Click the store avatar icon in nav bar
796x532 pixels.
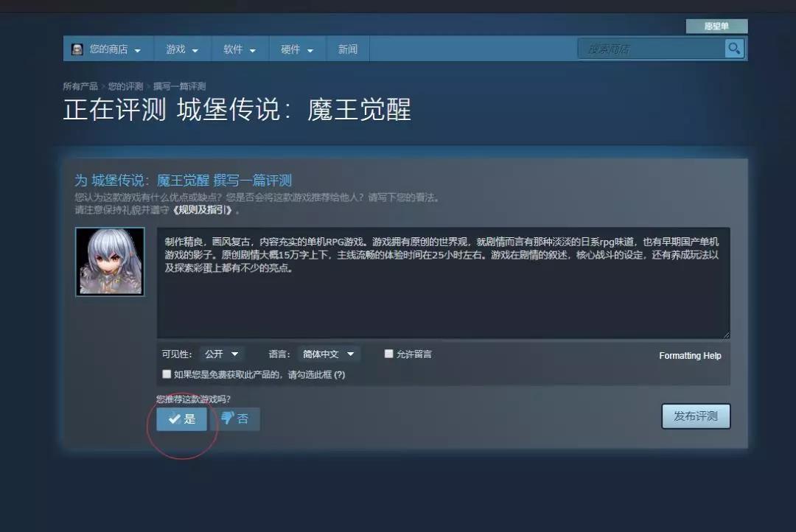pyautogui.click(x=77, y=49)
